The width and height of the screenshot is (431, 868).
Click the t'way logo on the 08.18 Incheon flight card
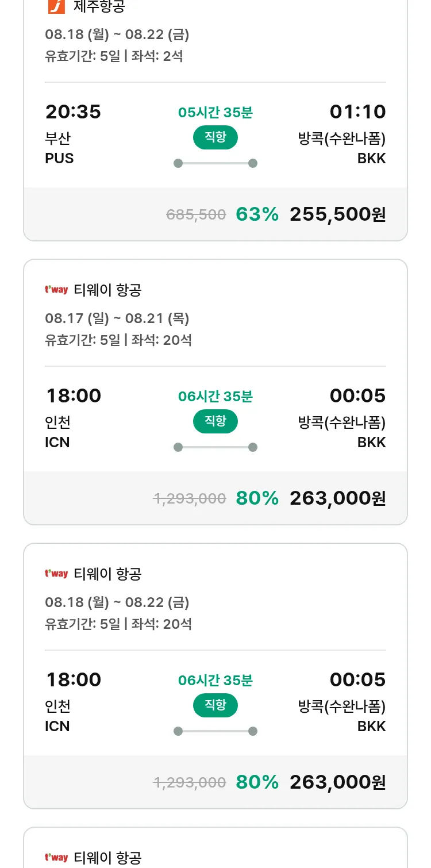[56, 574]
